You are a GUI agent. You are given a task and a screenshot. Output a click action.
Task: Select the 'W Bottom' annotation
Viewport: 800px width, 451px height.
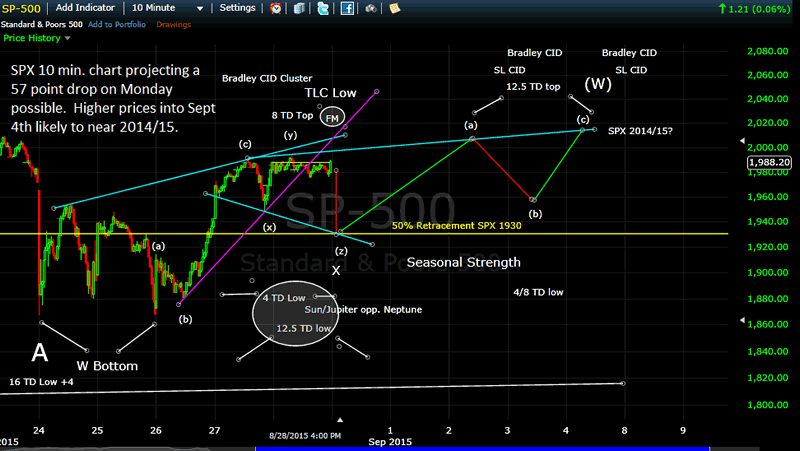click(x=107, y=366)
